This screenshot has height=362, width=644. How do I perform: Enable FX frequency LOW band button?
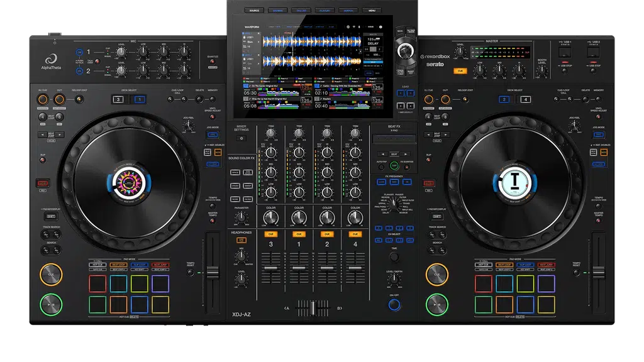click(382, 182)
